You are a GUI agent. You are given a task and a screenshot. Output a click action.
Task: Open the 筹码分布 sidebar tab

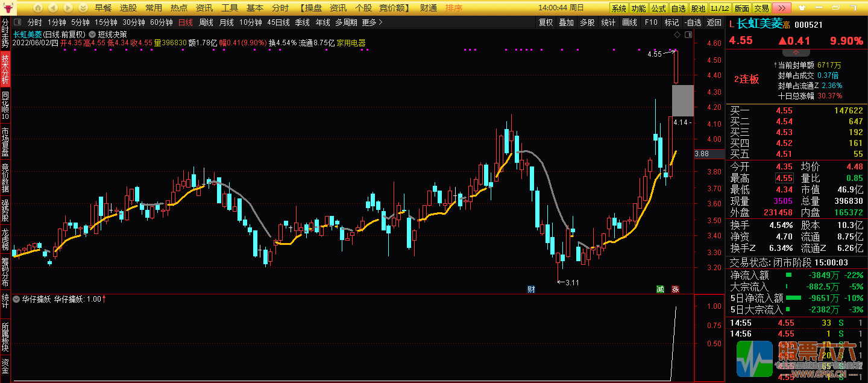point(5,271)
